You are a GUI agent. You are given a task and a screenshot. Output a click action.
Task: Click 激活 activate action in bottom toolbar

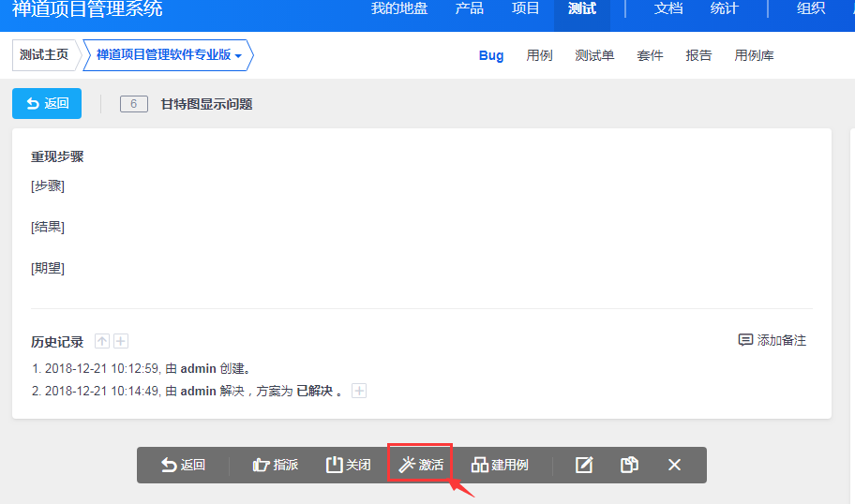click(420, 465)
